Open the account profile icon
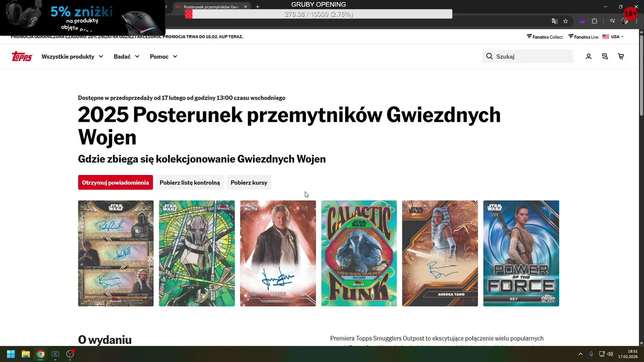The height and width of the screenshot is (362, 644). click(x=589, y=56)
